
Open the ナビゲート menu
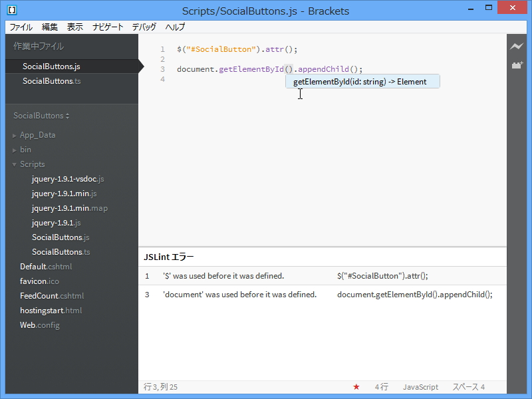108,27
